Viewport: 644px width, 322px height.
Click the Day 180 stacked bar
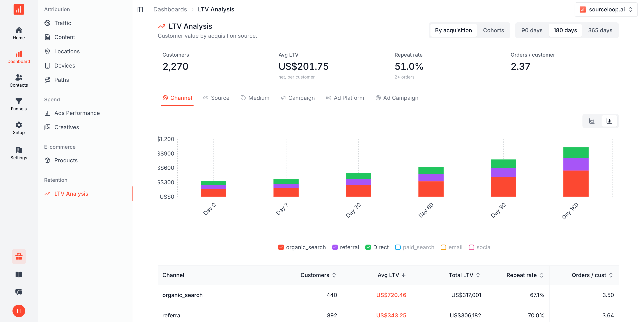[x=576, y=172]
